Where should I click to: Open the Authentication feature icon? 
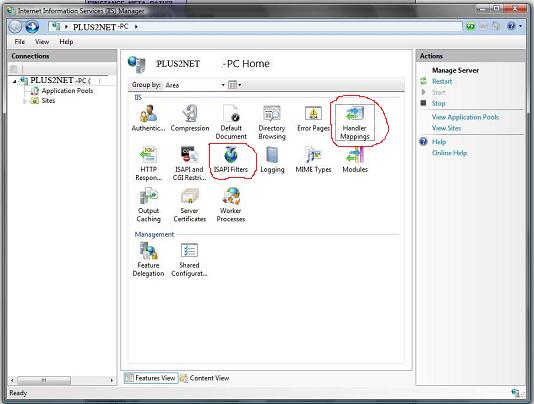pos(148,118)
